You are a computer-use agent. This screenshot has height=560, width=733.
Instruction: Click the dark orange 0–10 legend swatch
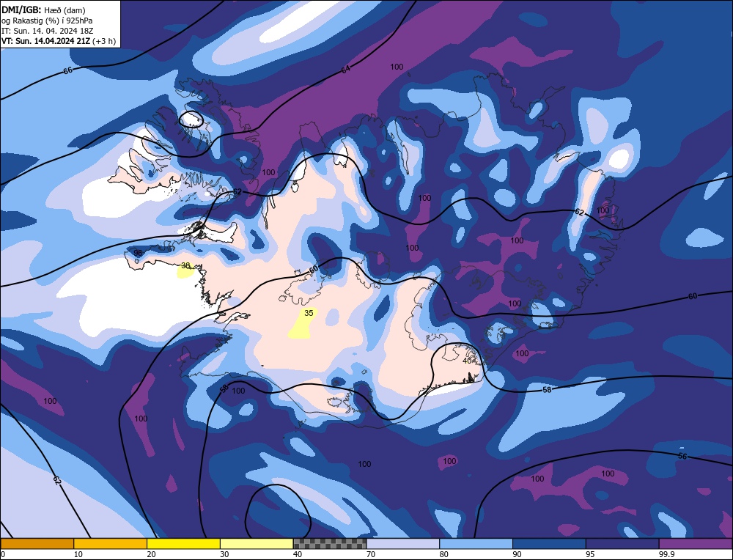point(37,543)
